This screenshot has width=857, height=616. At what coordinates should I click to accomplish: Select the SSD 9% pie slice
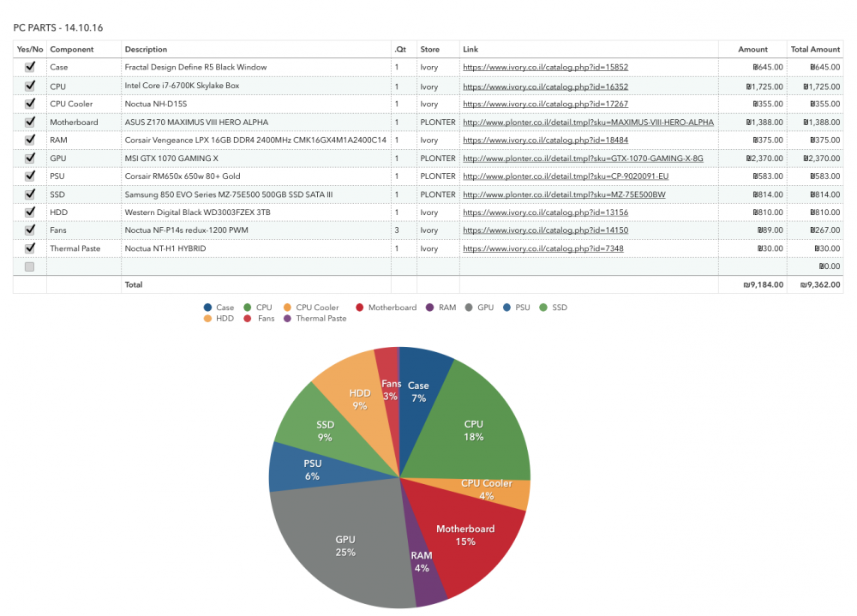click(325, 432)
